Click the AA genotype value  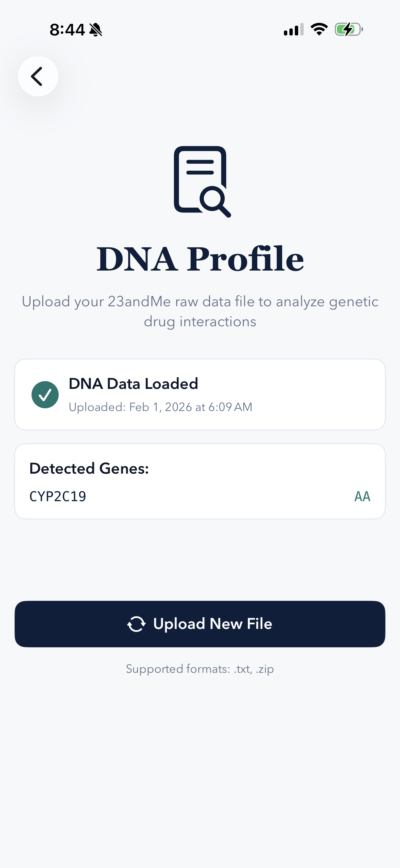(362, 496)
